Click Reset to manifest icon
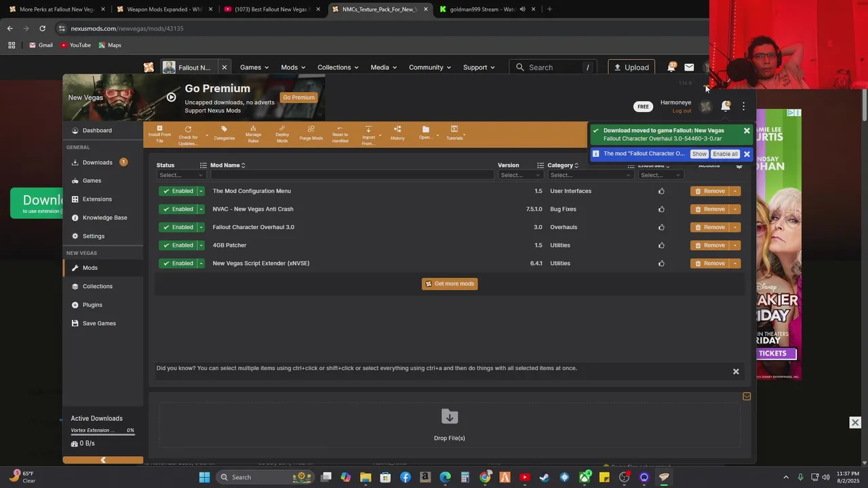Screen dimensions: 868x488 (x=340, y=134)
